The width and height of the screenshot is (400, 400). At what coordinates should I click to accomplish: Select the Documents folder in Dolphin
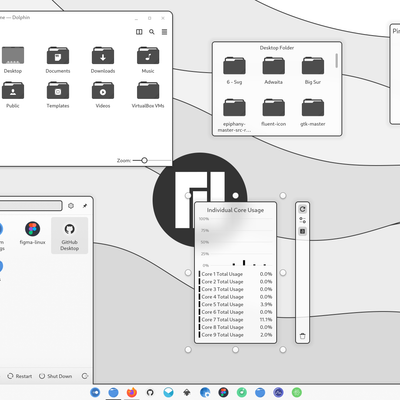[58, 60]
